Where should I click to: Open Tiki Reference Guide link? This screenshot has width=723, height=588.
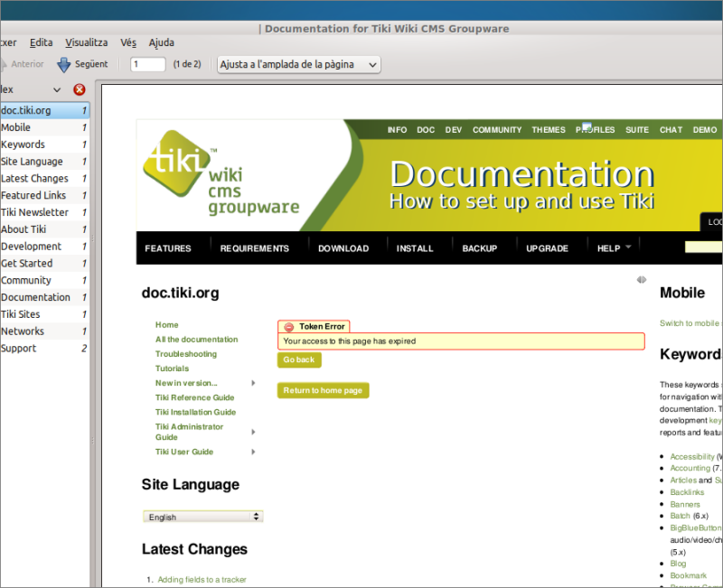point(195,397)
